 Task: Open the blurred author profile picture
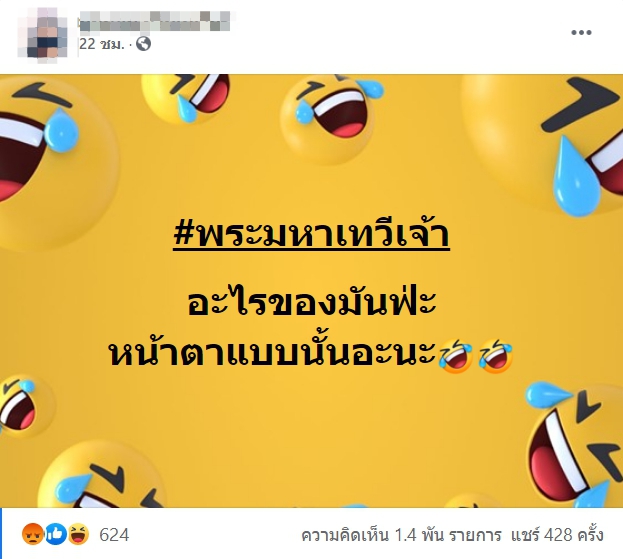(x=44, y=33)
